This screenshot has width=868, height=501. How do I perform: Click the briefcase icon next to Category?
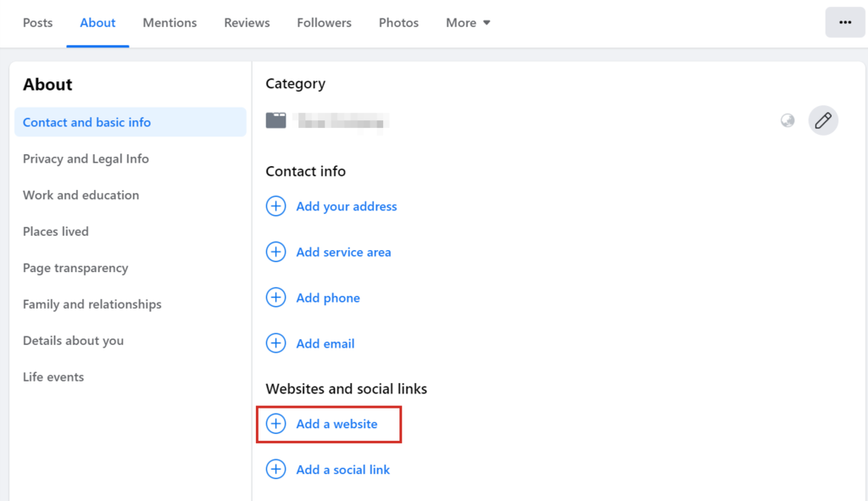275,120
